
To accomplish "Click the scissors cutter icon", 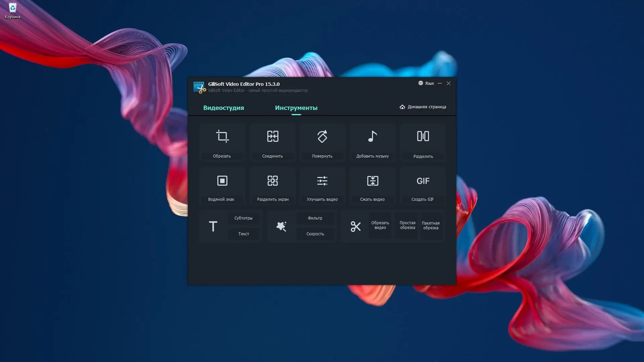I will click(x=356, y=227).
